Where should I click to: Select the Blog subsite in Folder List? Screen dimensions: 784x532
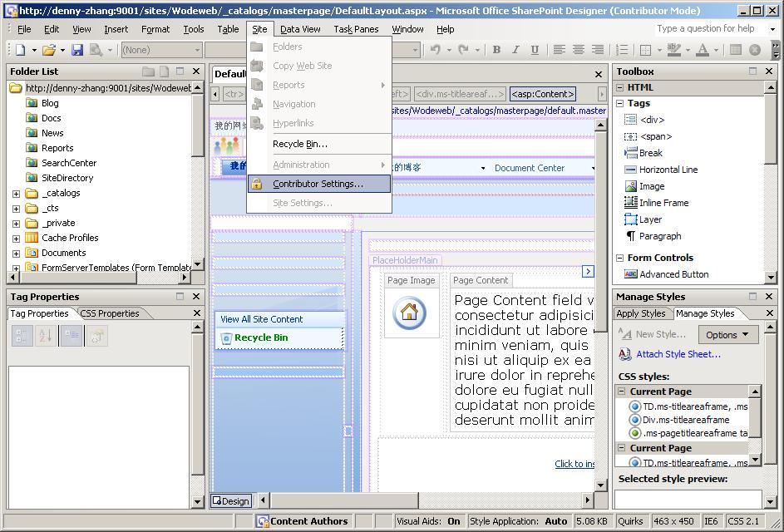(50, 103)
